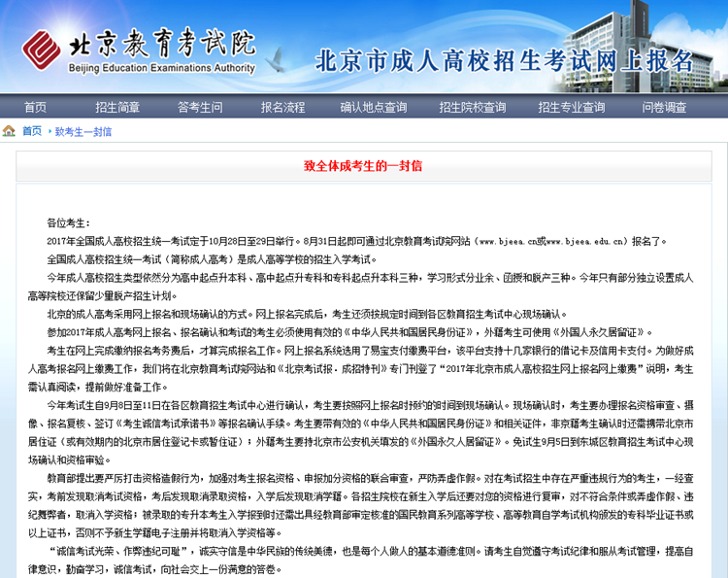Click the house icon in the breadcrumb
Image resolution: width=728 pixels, height=578 pixels.
click(x=10, y=131)
